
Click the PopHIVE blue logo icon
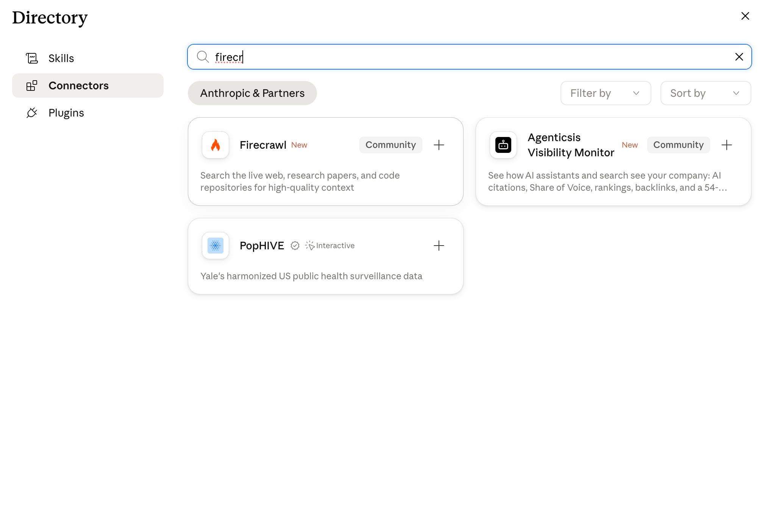click(x=215, y=246)
